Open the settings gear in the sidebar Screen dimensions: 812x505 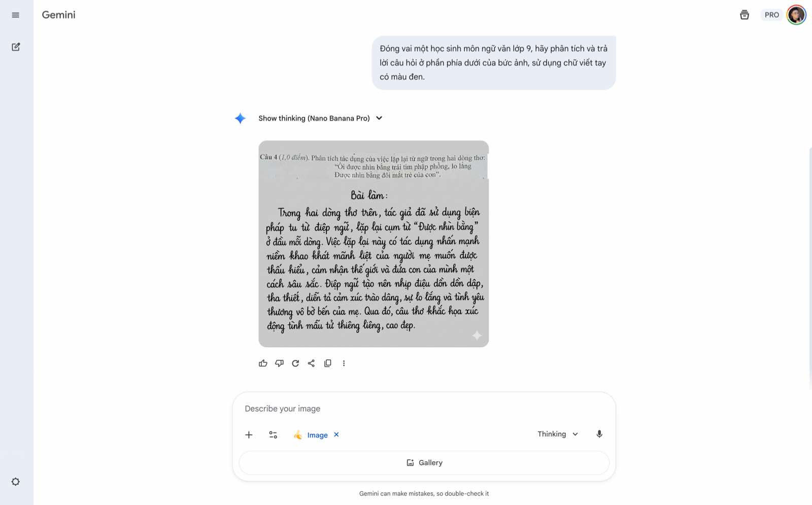pos(16,482)
